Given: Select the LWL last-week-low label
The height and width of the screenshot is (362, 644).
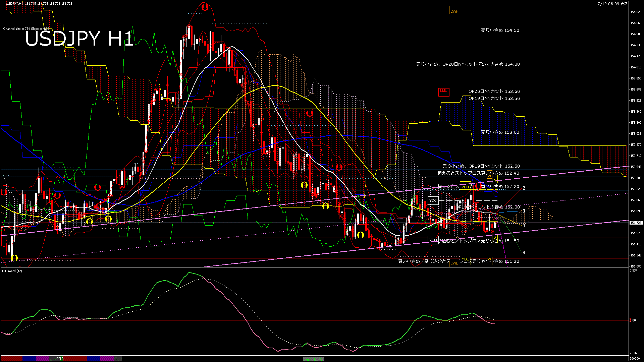Looking at the screenshot, I should [454, 263].
